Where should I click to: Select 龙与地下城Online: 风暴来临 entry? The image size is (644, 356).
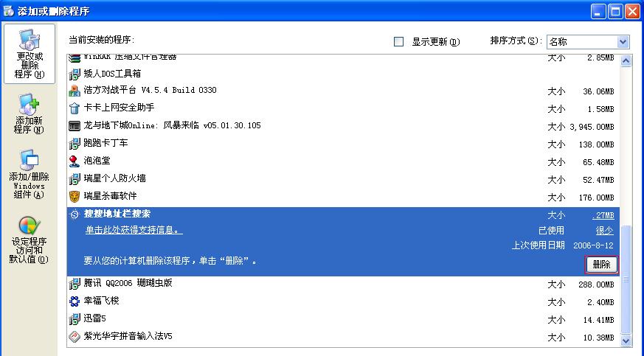point(172,125)
